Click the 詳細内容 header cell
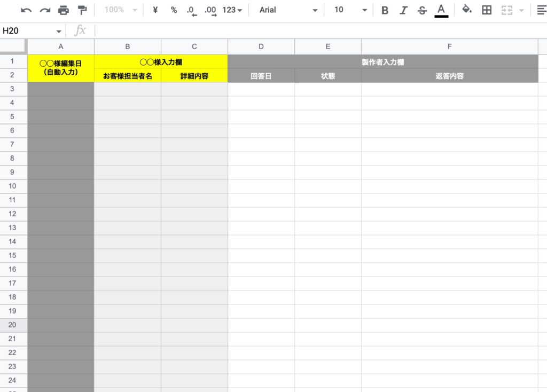Viewport: 547px width, 392px height. (194, 76)
